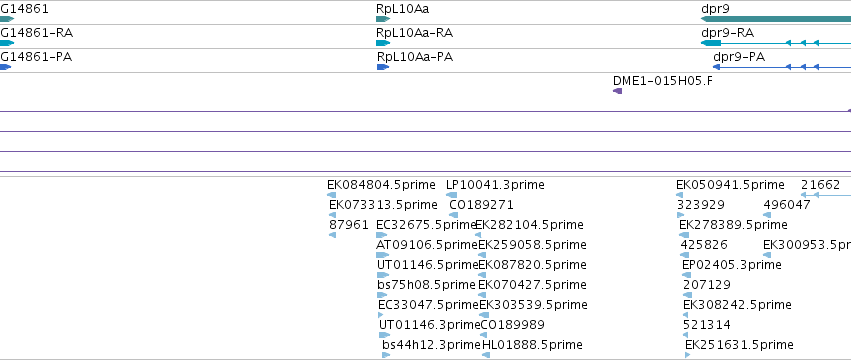Select EST EP02405.3prime
The image size is (851, 360).
pyautogui.click(x=732, y=266)
